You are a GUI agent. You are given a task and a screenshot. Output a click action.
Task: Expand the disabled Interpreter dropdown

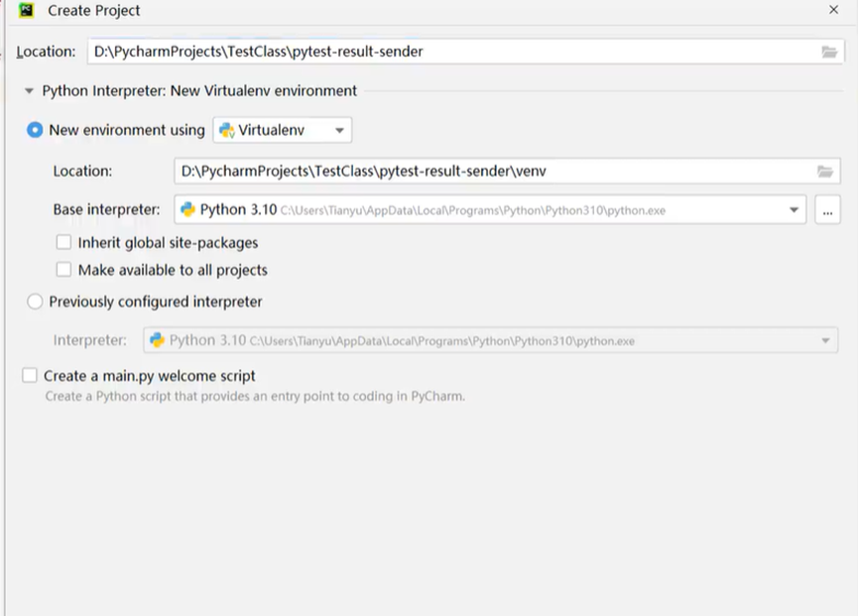point(825,341)
